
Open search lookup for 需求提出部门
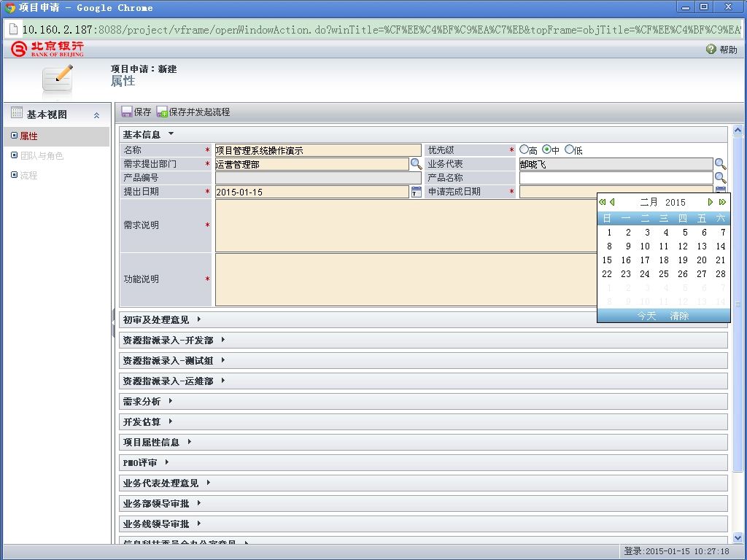[416, 164]
